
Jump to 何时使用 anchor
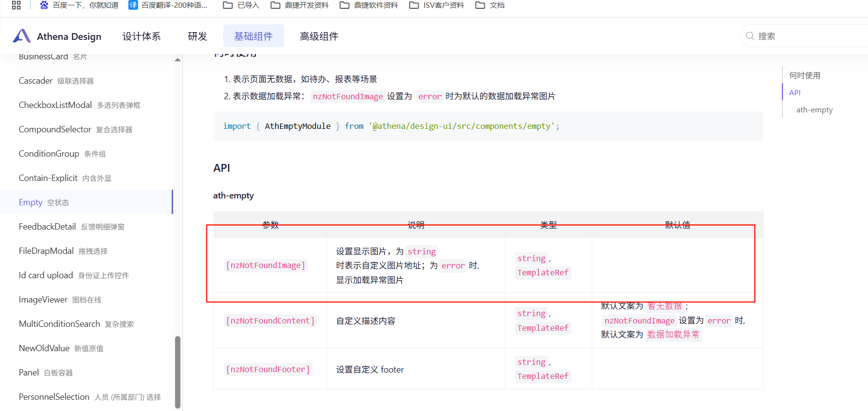click(804, 75)
